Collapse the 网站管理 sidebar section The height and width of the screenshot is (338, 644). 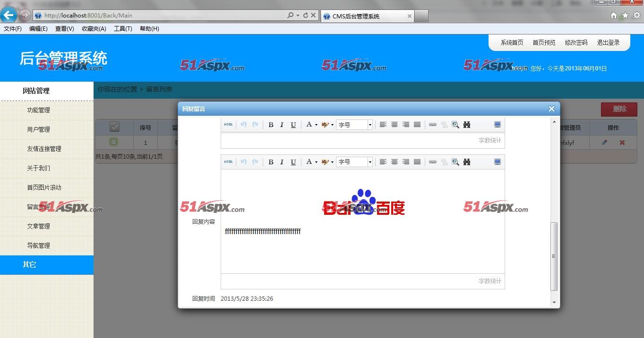[x=47, y=91]
